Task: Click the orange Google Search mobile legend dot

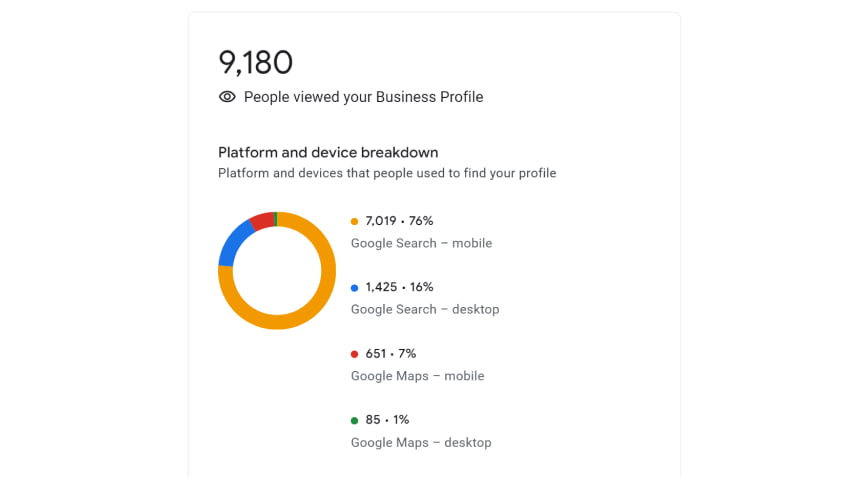Action: (354, 222)
